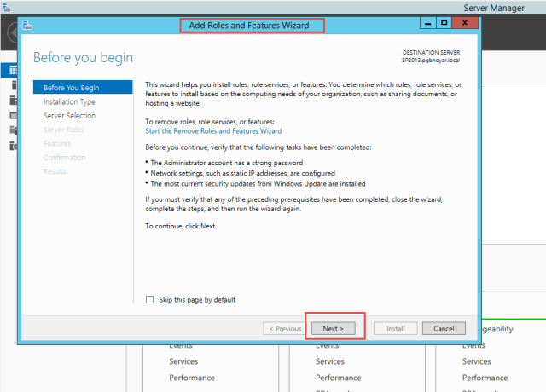
Task: Select the highlighted Dashboard icon in the Server Manager sidebar
Action: click(x=12, y=70)
